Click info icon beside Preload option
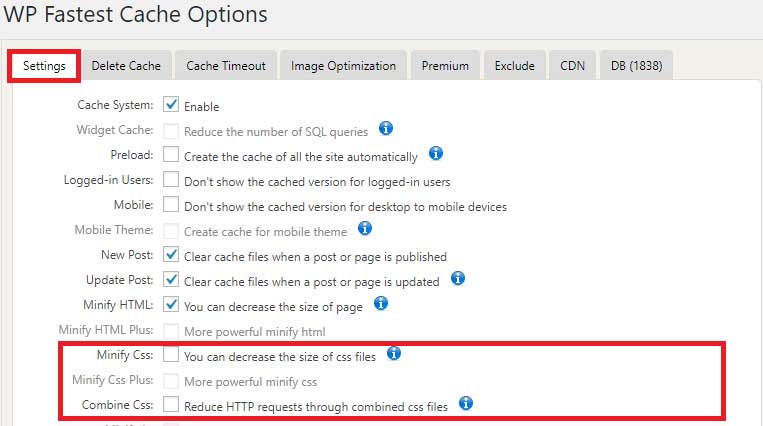This screenshot has height=426, width=763. [x=435, y=154]
